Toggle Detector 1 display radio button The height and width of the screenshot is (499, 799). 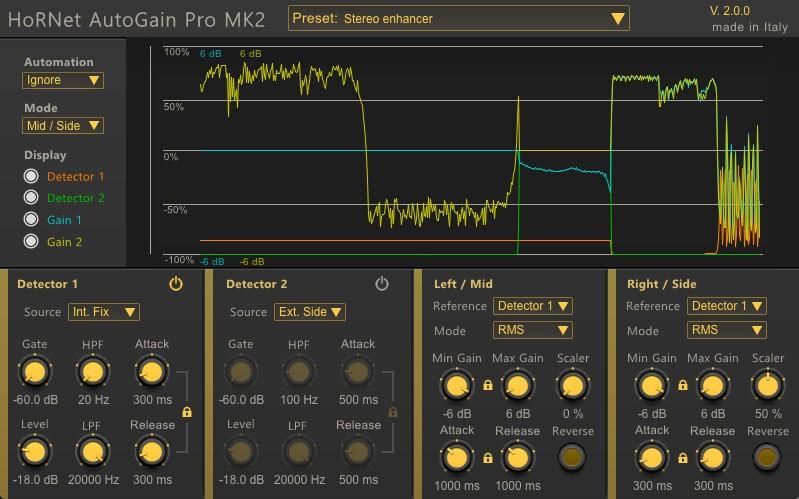point(31,176)
